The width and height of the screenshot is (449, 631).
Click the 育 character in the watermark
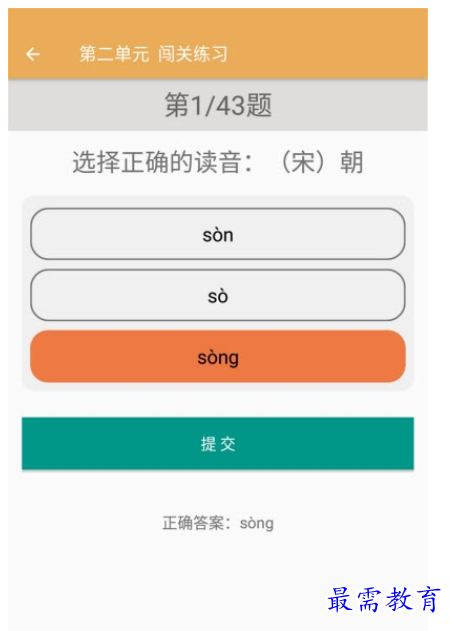click(x=428, y=599)
